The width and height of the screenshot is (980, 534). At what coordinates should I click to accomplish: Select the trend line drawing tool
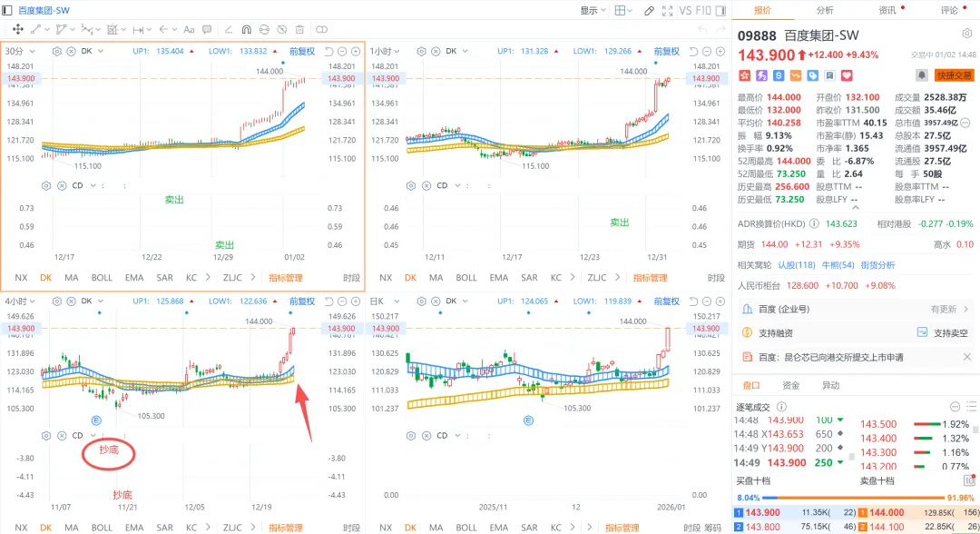[x=36, y=29]
